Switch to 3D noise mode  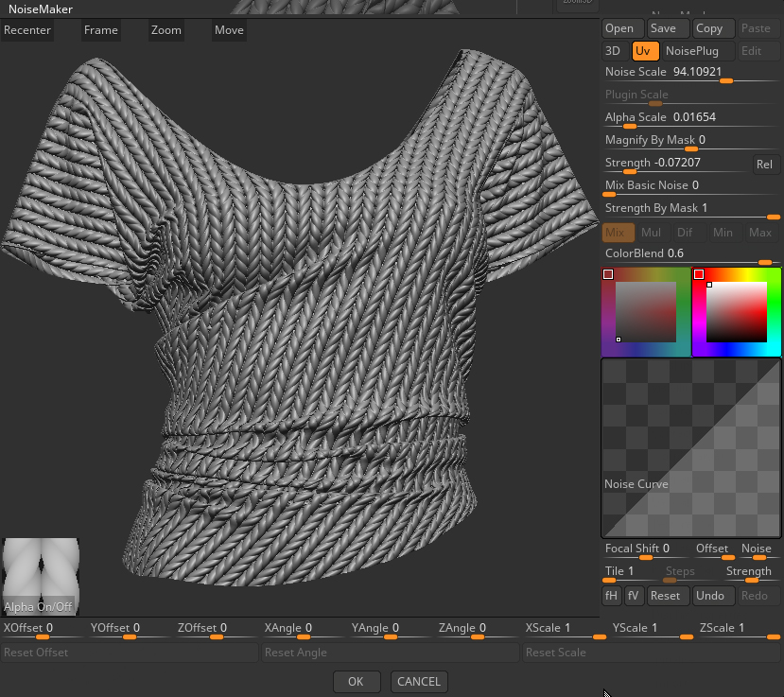pos(611,50)
